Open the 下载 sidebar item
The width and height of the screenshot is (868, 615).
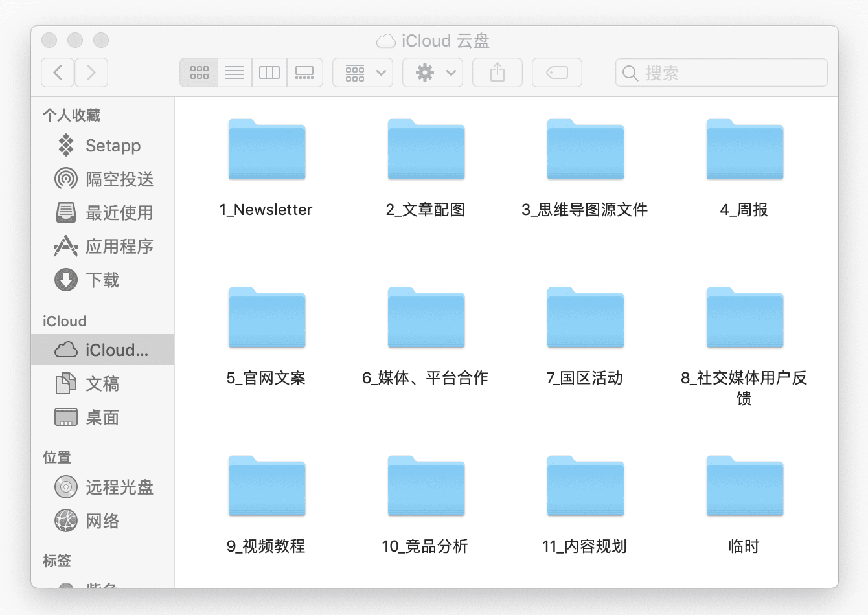102,280
